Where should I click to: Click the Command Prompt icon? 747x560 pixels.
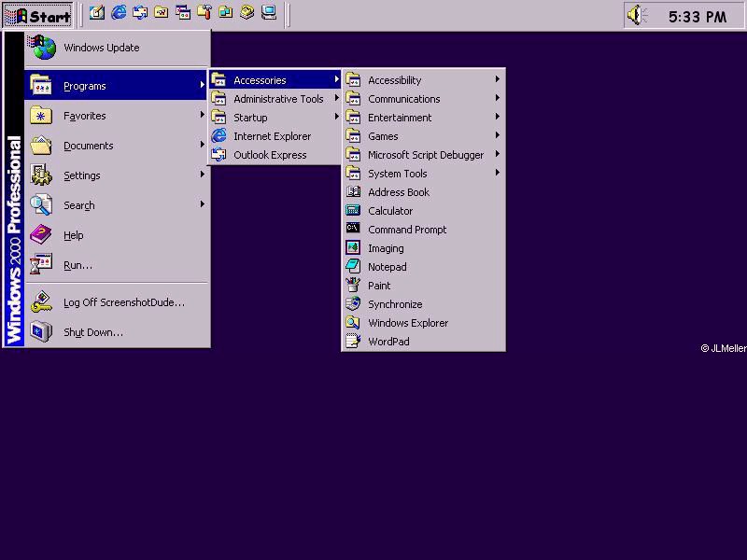pos(353,229)
